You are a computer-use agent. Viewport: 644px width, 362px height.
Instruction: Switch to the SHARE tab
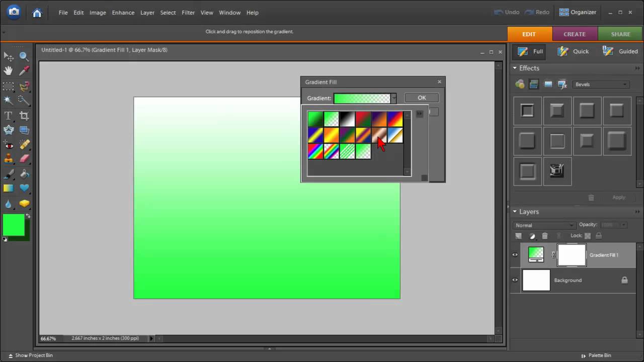click(x=621, y=34)
